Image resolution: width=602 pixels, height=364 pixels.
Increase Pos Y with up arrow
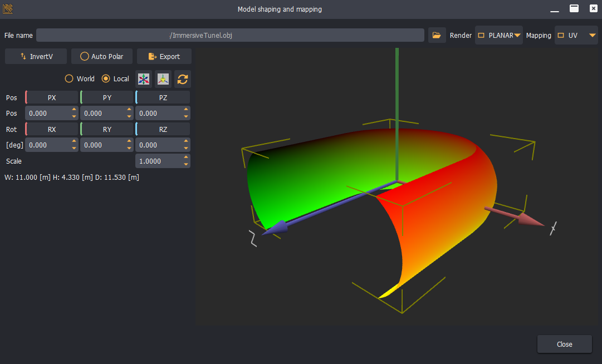coord(129,110)
